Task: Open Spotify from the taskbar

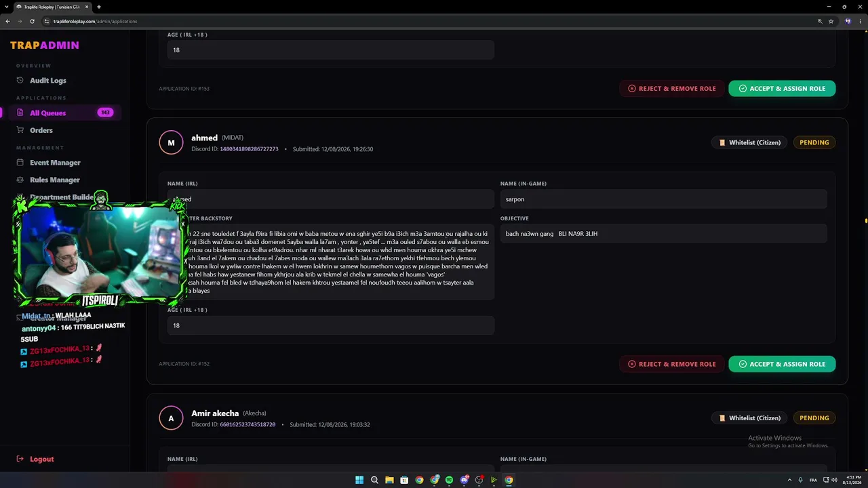Action: click(x=449, y=480)
